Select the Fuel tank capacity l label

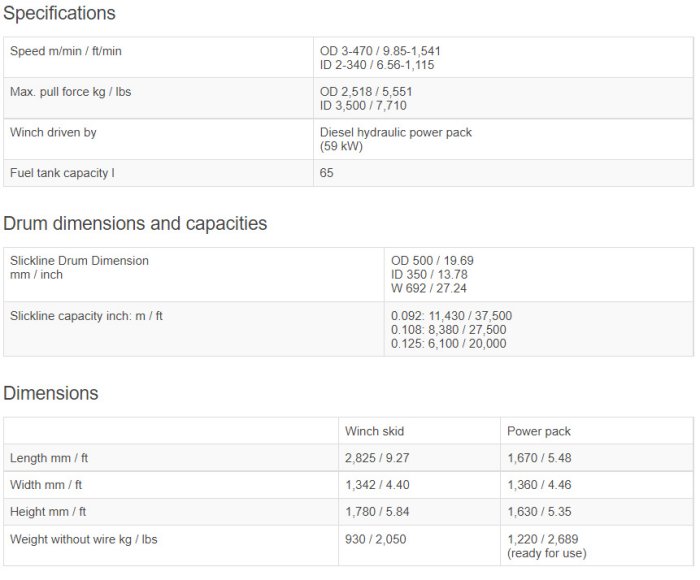pyautogui.click(x=62, y=172)
